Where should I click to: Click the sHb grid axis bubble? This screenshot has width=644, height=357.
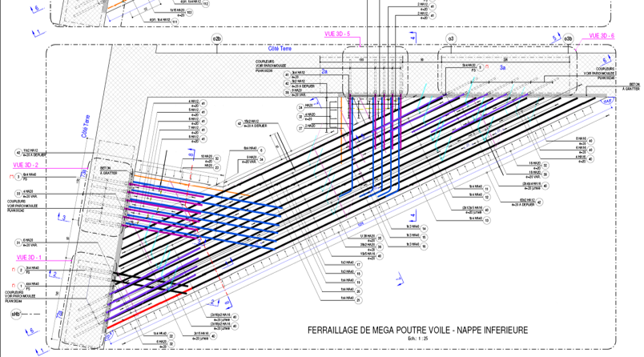(15, 315)
